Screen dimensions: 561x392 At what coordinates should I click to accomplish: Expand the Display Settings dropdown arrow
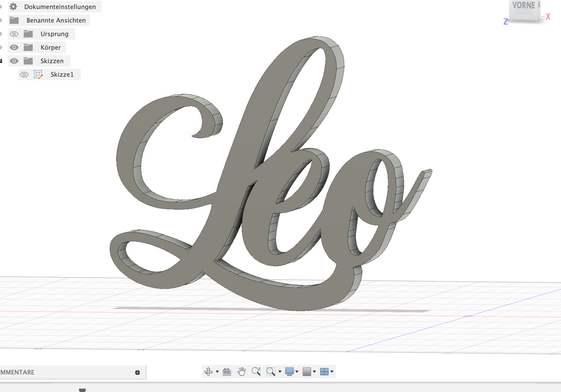pyautogui.click(x=297, y=372)
